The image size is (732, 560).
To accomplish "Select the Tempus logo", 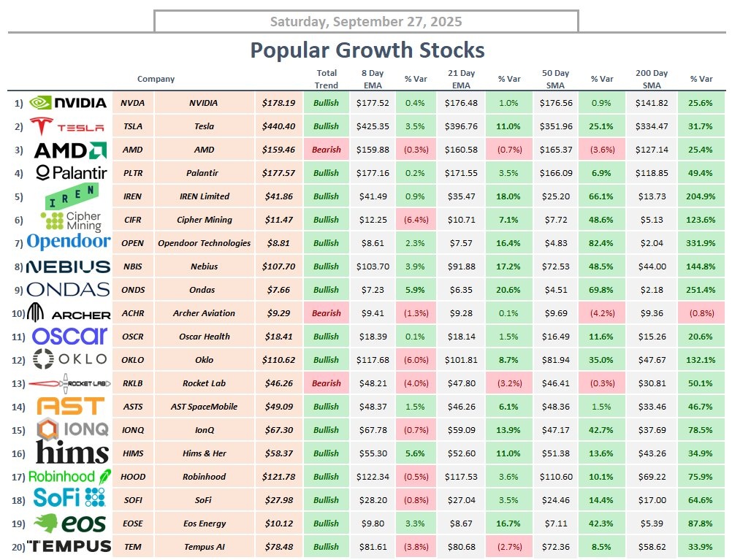I will coord(69,546).
